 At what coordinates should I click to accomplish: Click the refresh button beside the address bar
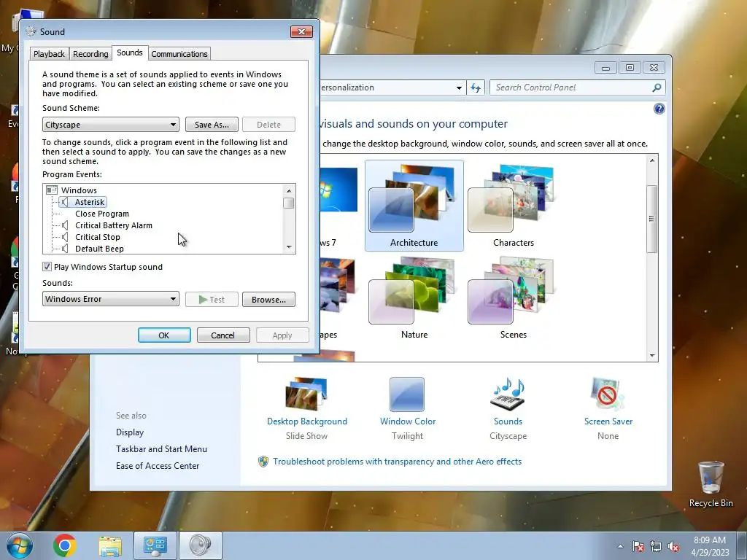[476, 87]
